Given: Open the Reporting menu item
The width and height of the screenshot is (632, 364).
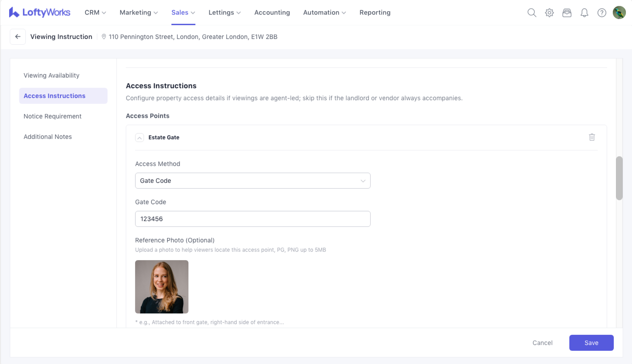Looking at the screenshot, I should (375, 12).
